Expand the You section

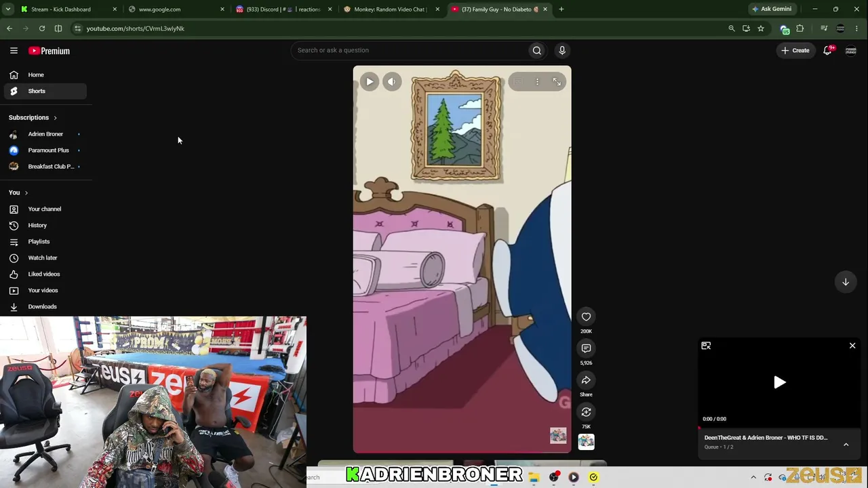[18, 192]
